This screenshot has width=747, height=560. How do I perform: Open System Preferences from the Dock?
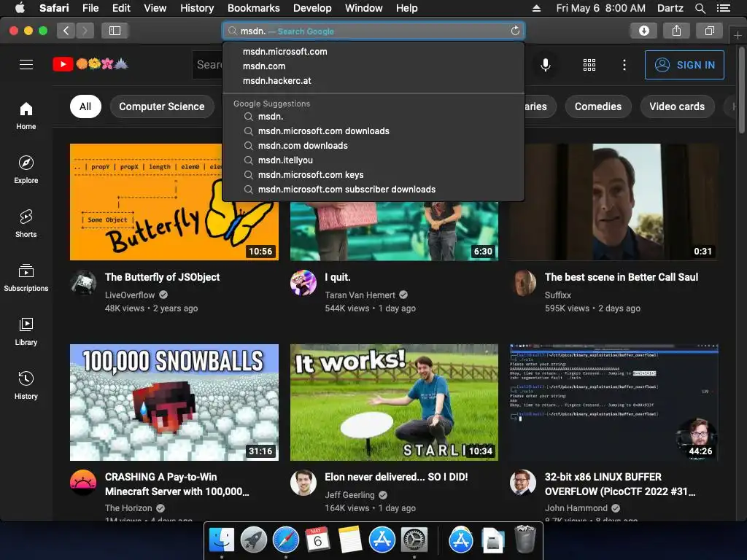click(x=414, y=540)
